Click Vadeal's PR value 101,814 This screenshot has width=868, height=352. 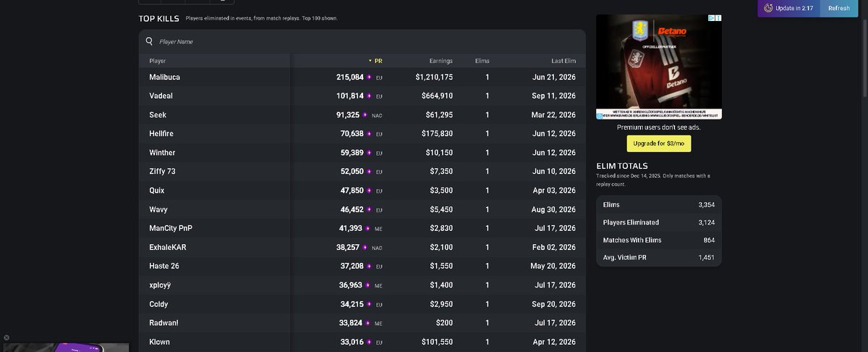pyautogui.click(x=350, y=96)
